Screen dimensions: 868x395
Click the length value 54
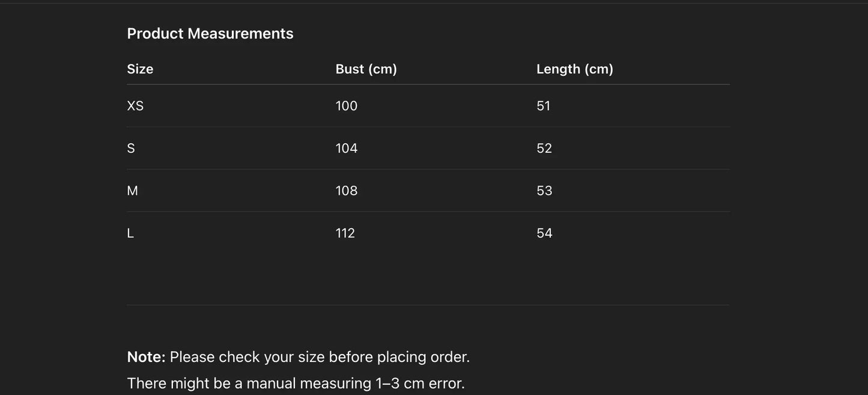pos(544,233)
